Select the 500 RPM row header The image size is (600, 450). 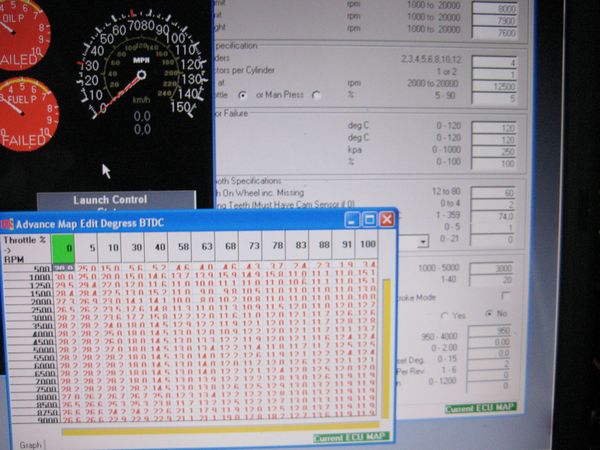[x=27, y=269]
